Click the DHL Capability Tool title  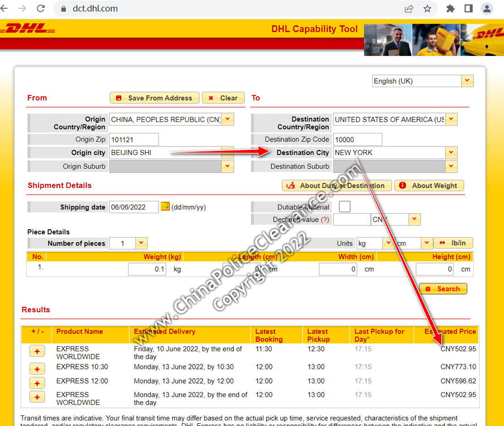(x=314, y=29)
